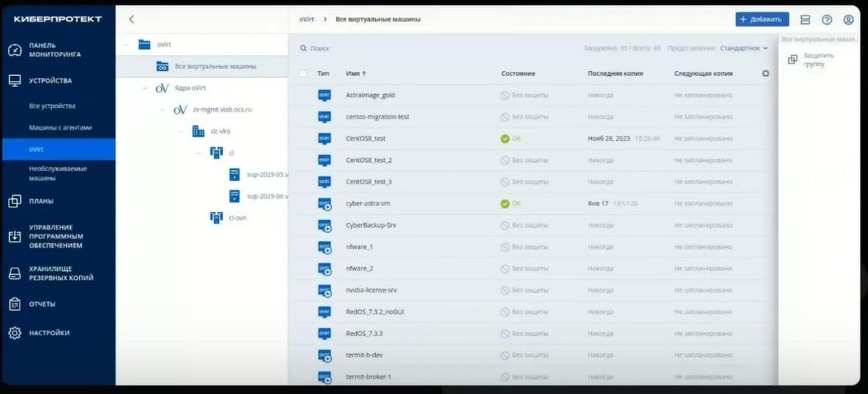Screen dimensions: 868x394
Task: Open table column settings gear icon
Action: point(766,73)
